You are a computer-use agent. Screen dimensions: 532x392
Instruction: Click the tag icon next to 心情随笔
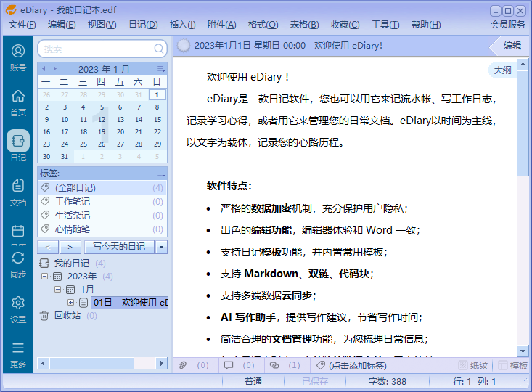coord(45,229)
